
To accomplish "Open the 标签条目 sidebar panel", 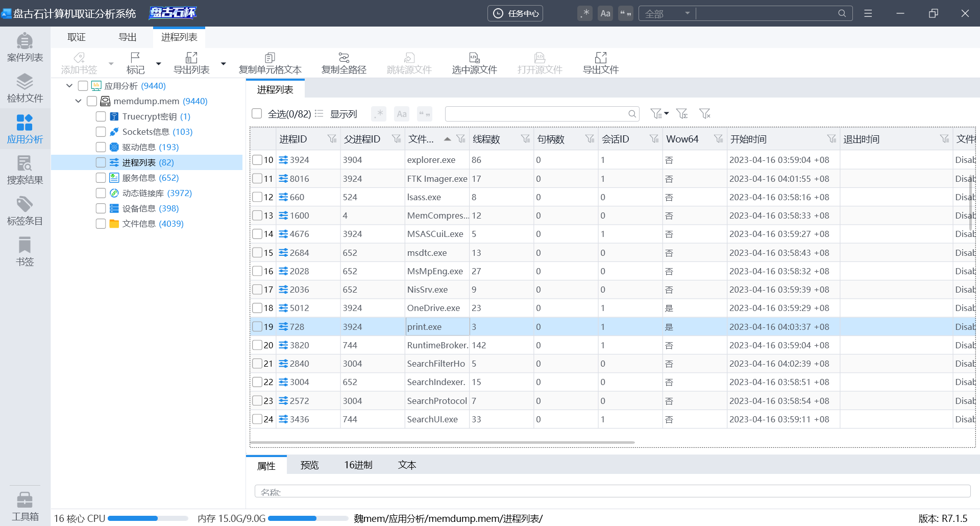I will 25,210.
